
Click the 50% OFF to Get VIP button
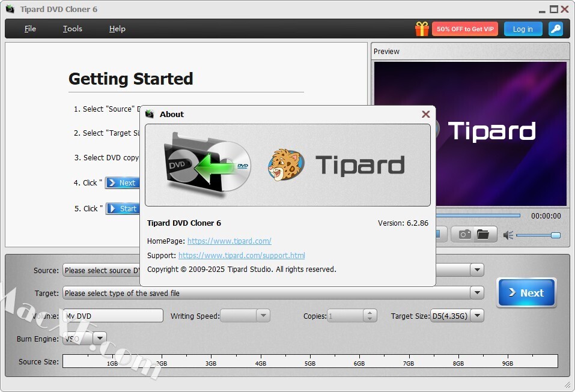click(465, 29)
